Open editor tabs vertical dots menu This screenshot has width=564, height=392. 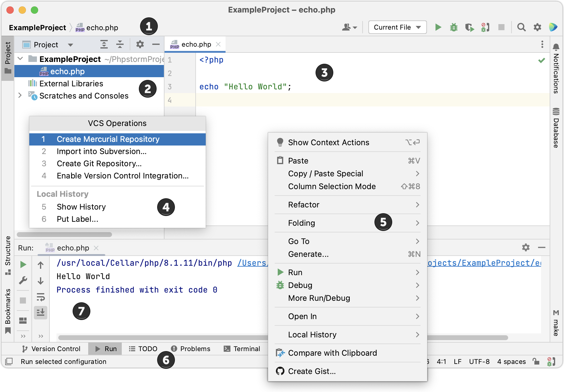click(542, 45)
